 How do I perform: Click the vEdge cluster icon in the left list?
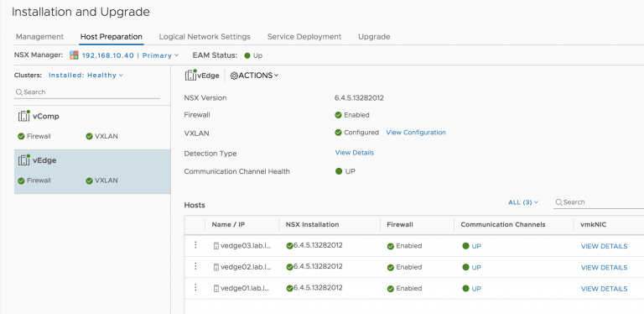24,160
